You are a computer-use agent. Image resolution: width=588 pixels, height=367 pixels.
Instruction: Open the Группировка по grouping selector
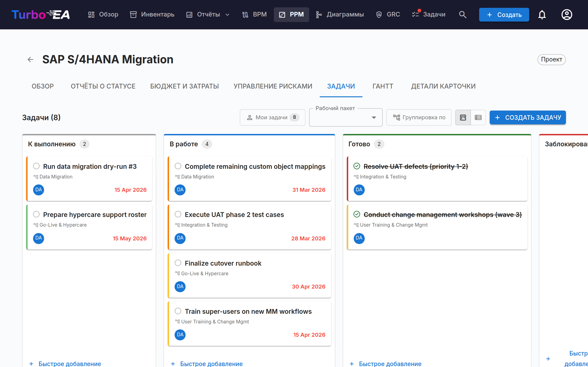tap(419, 117)
